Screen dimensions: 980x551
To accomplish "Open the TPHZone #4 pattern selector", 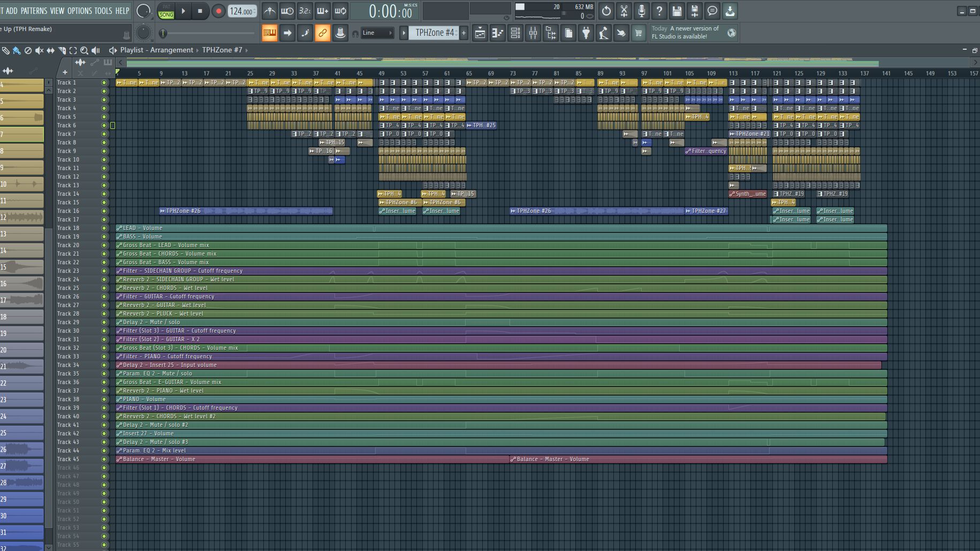I will click(435, 33).
